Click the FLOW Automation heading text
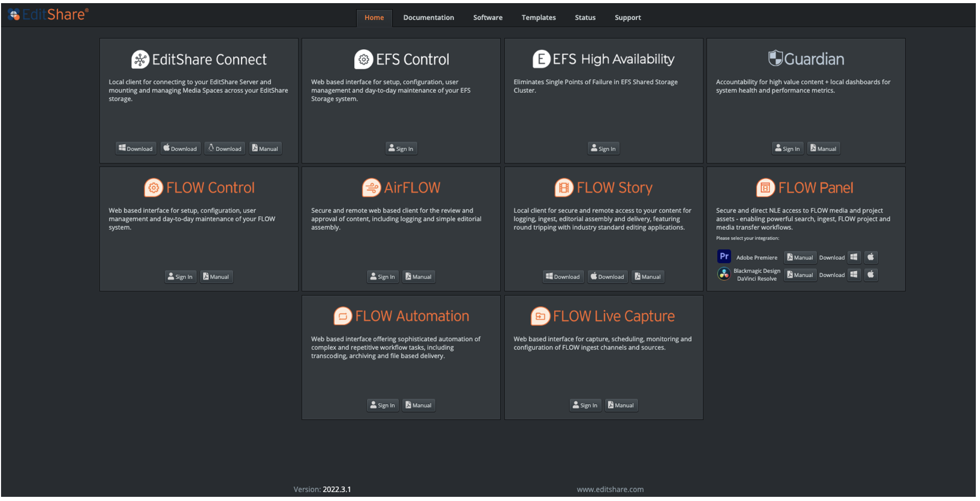The image size is (980, 501). click(412, 316)
